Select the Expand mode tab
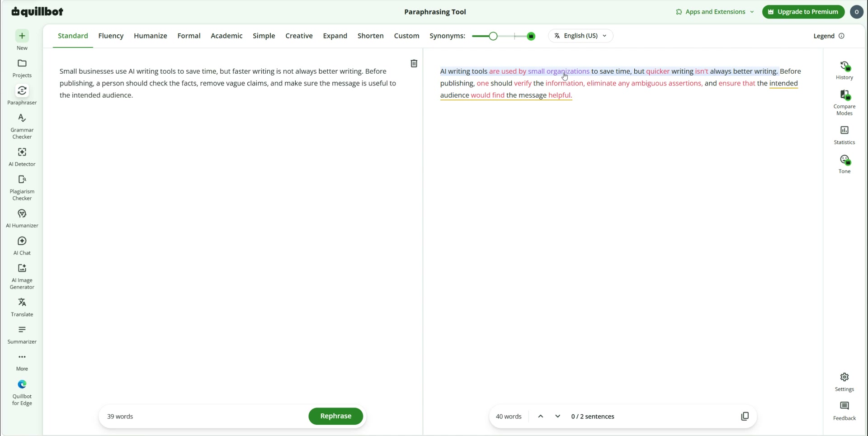The width and height of the screenshot is (868, 436). click(x=335, y=36)
